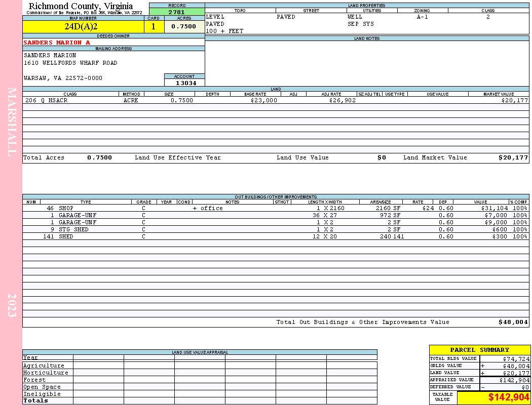
Task: Click the Open Space row label
Action: [x=42, y=387]
